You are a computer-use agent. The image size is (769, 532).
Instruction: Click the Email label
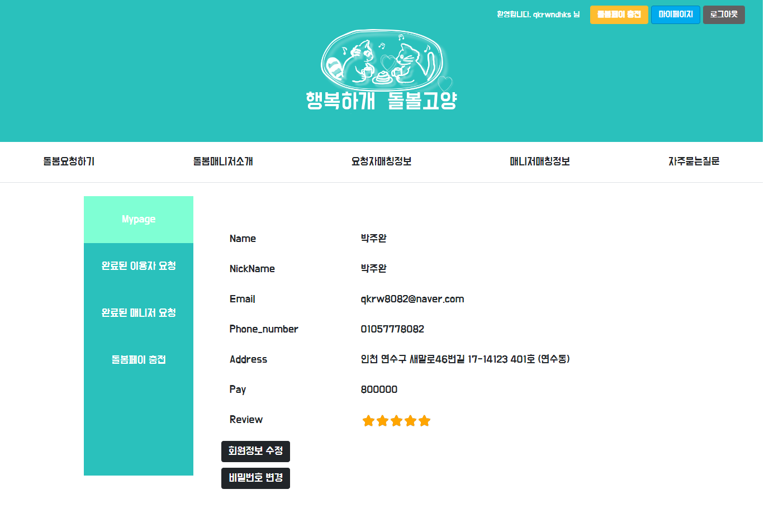(243, 299)
